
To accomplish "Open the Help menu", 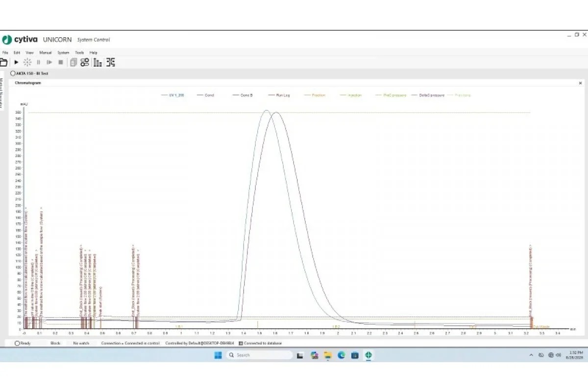I will [93, 52].
